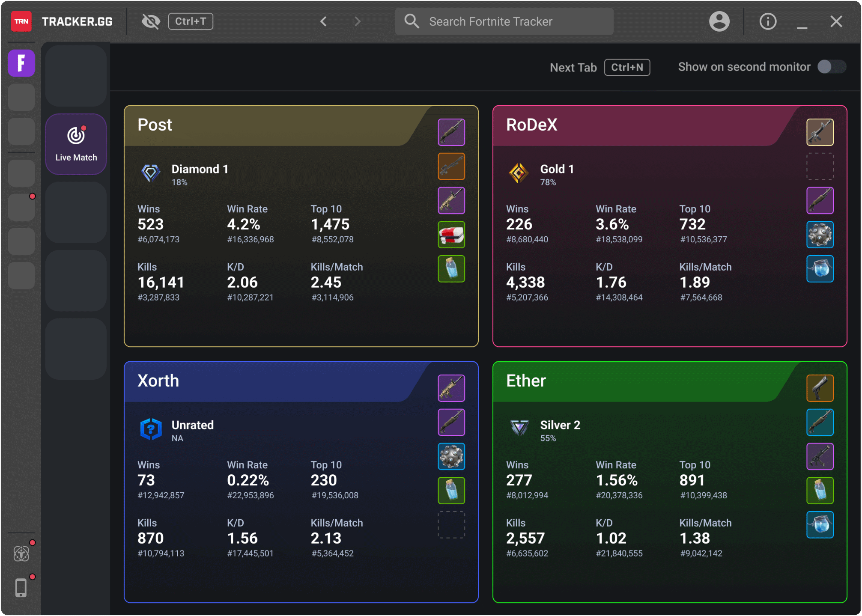The width and height of the screenshot is (862, 616).
Task: Click RoDeX's Wins value 226
Action: pos(519,224)
